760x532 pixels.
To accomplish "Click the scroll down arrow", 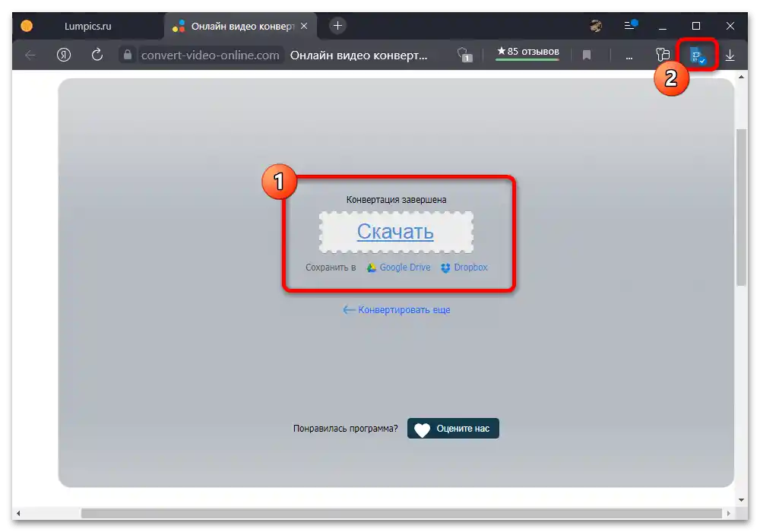I will 741,500.
